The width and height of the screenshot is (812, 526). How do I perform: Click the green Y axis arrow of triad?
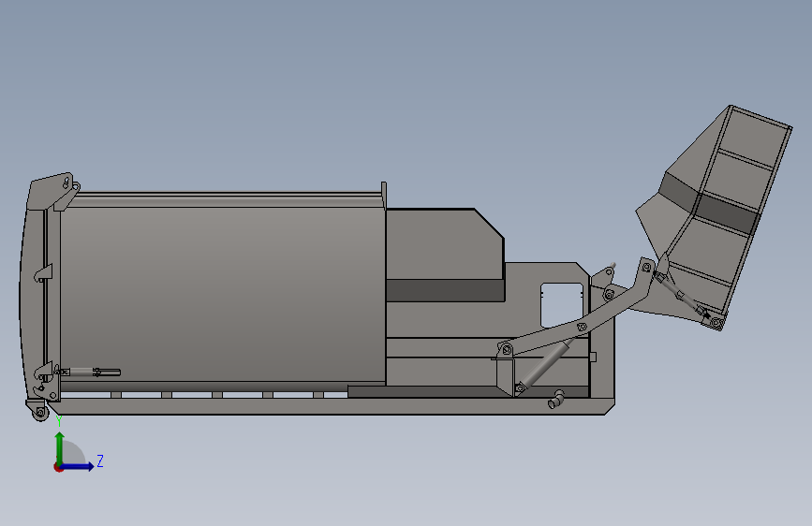tap(60, 447)
